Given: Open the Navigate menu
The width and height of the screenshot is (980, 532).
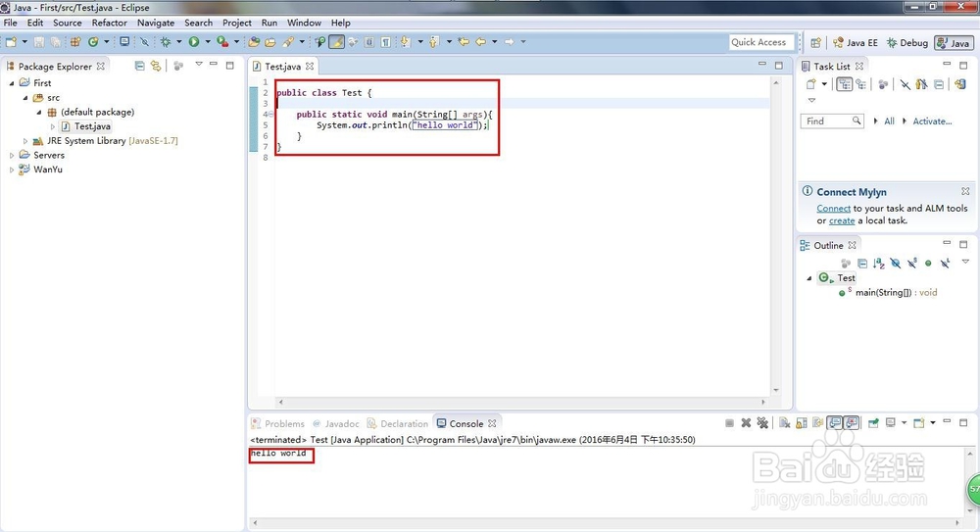Looking at the screenshot, I should pyautogui.click(x=156, y=23).
